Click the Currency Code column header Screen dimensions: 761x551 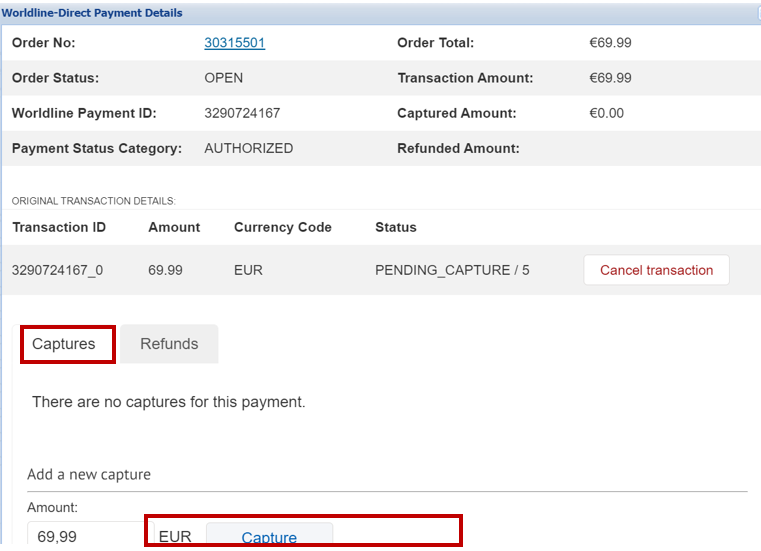(x=282, y=227)
